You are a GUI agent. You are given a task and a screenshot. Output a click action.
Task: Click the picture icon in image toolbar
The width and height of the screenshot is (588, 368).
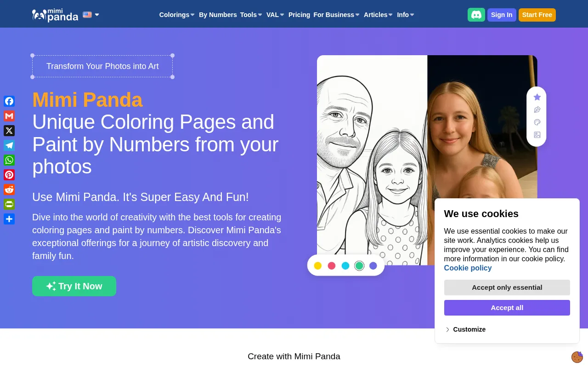pyautogui.click(x=537, y=135)
